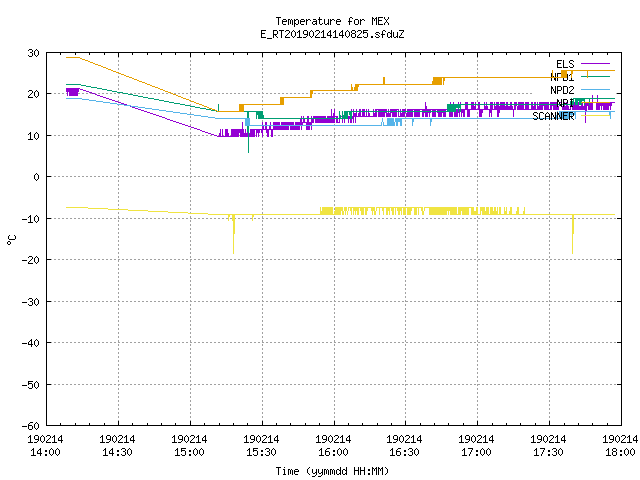
Task: Click the yellow SCANNER legend line sample
Action: point(596,116)
